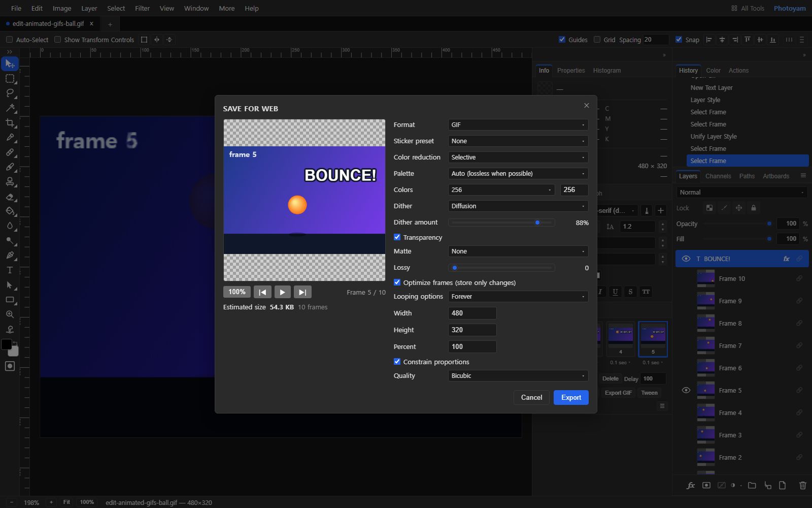Expand Looping options dropdown
The width and height of the screenshot is (812, 508).
point(518,297)
